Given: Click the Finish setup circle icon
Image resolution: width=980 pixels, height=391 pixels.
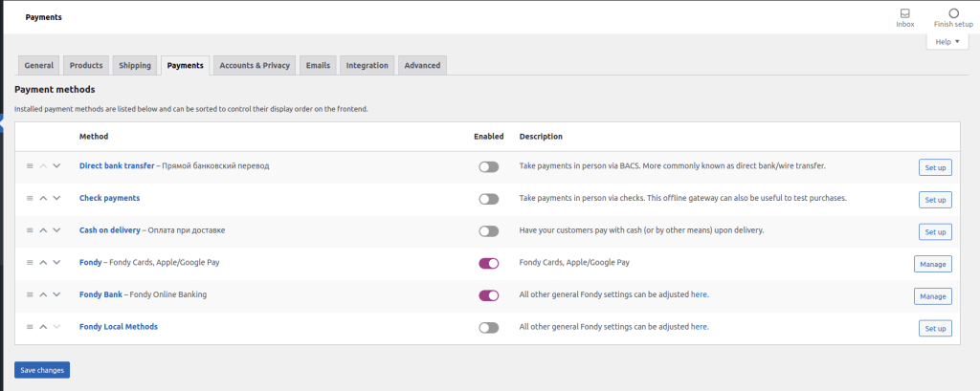Looking at the screenshot, I should tap(953, 14).
